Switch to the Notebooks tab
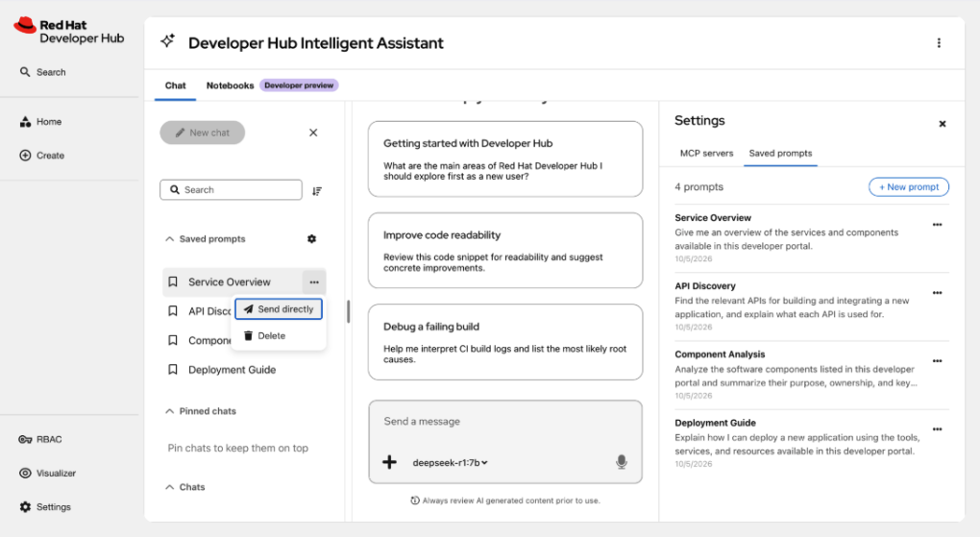The width and height of the screenshot is (980, 537). coord(230,85)
